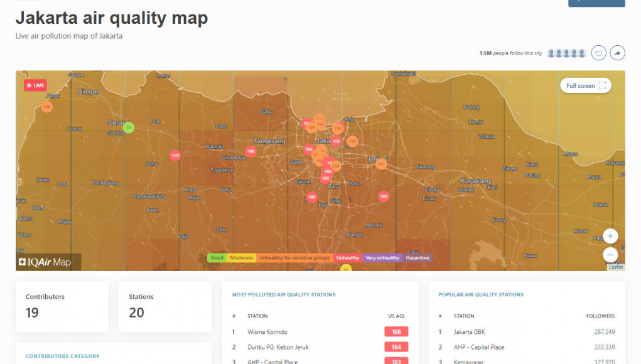Select the green 38 marker near Serang
Viewport: 641px width, 364px height.
click(129, 127)
